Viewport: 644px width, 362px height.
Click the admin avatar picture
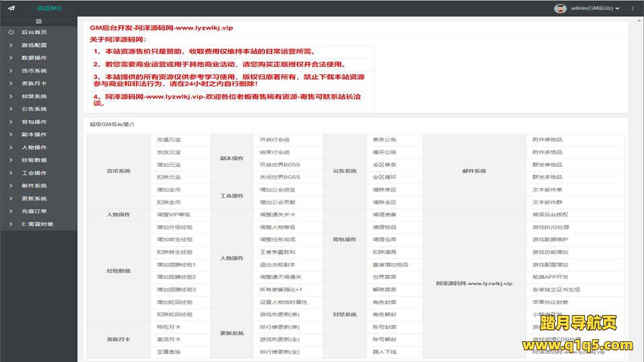click(x=560, y=8)
